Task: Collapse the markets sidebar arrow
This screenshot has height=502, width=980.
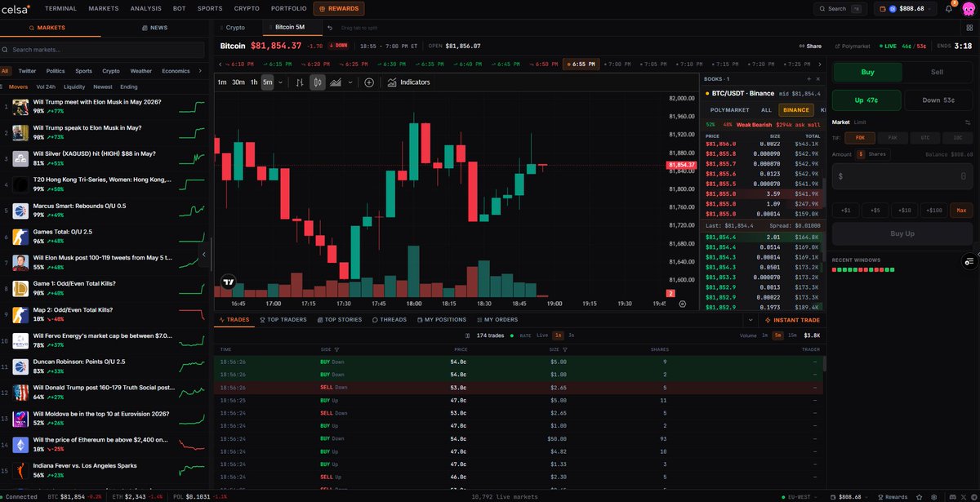Action: click(x=204, y=255)
